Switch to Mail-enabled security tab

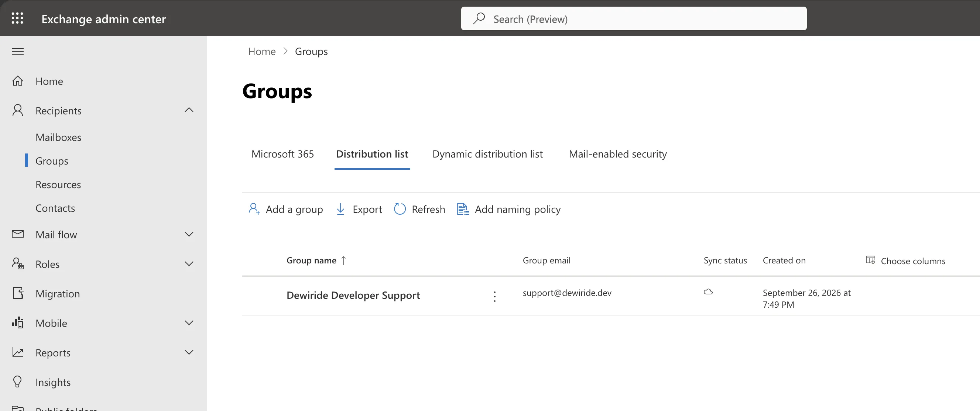pos(617,154)
